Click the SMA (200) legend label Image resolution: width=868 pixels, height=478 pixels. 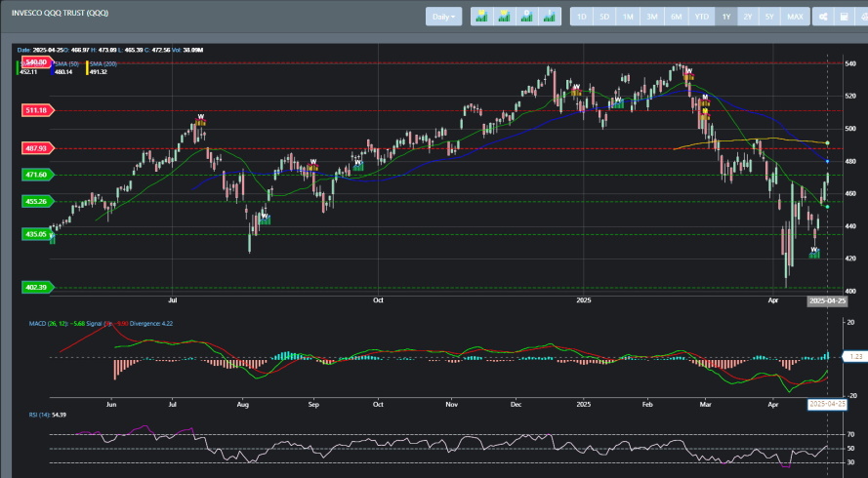tap(103, 64)
